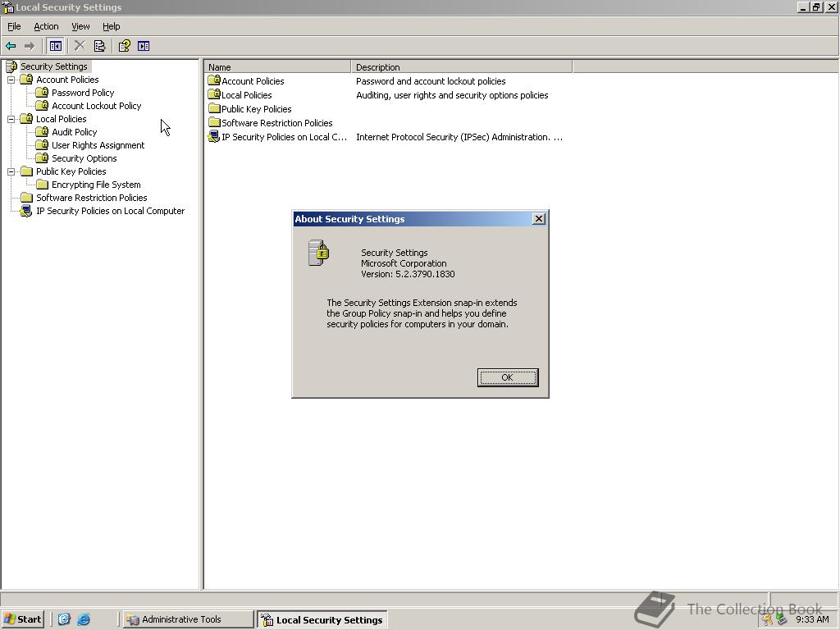840x630 pixels.
Task: Click Public Key Policies icon in list pane
Action: (214, 109)
